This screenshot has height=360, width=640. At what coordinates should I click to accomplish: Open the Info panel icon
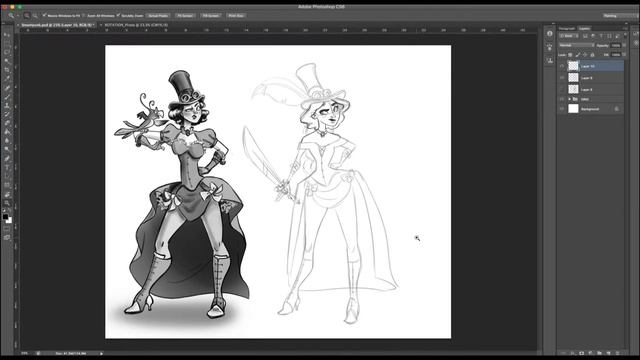pyautogui.click(x=550, y=33)
